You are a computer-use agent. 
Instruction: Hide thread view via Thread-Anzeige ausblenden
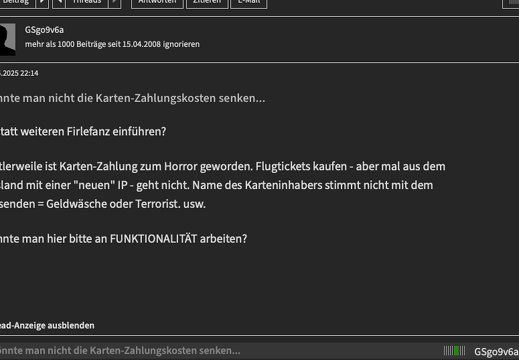click(47, 325)
